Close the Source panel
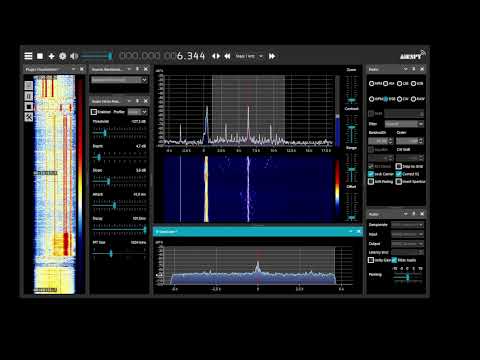Screen dimensions: 480x360 tap(146, 69)
